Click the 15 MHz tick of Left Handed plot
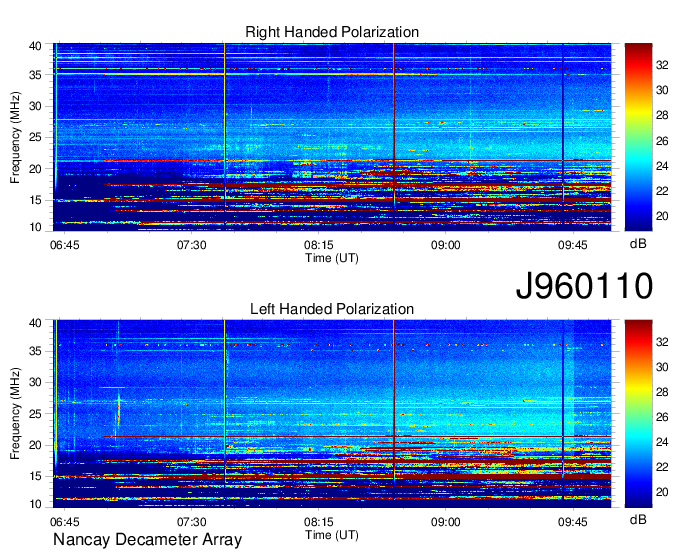 (35, 477)
